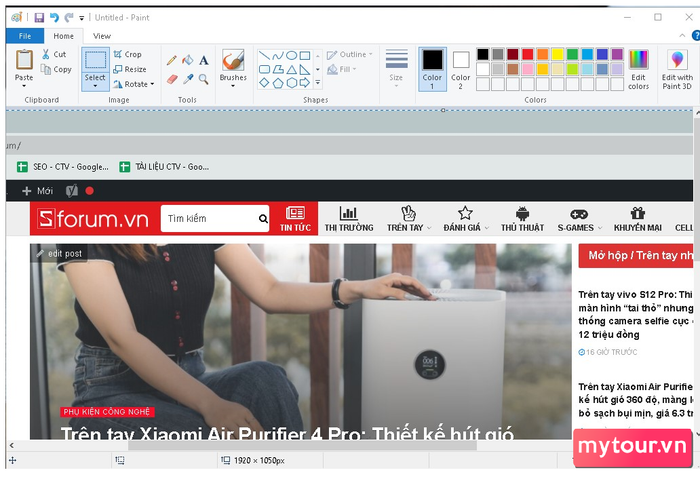700x477 pixels.
Task: Pick the yellow color swatch
Action: [x=557, y=54]
